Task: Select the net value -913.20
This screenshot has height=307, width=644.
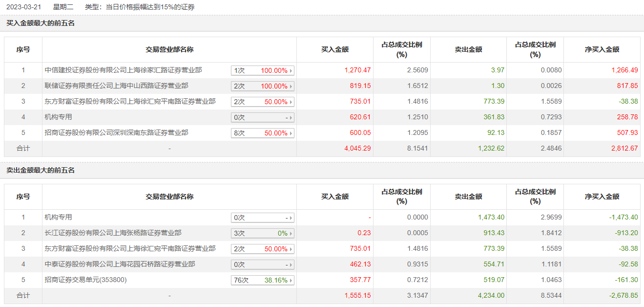Action: (x=626, y=233)
